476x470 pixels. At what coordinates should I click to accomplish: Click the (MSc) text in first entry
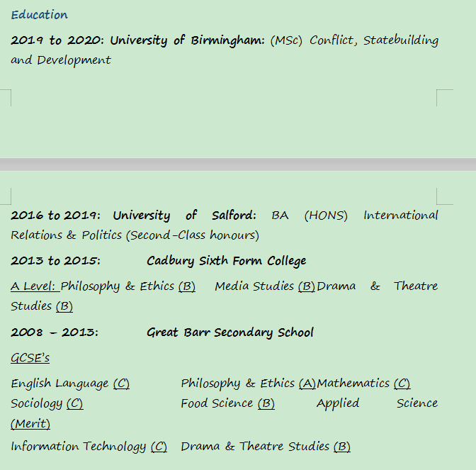(x=286, y=40)
